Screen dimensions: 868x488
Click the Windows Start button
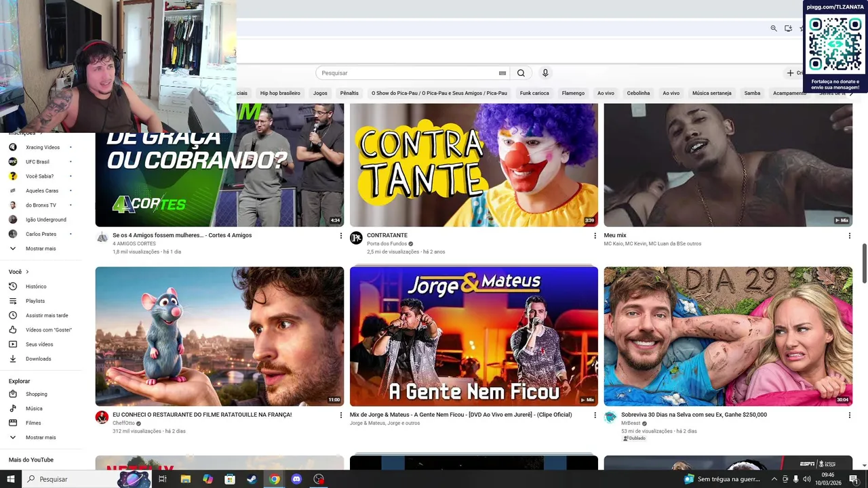tap(11, 479)
